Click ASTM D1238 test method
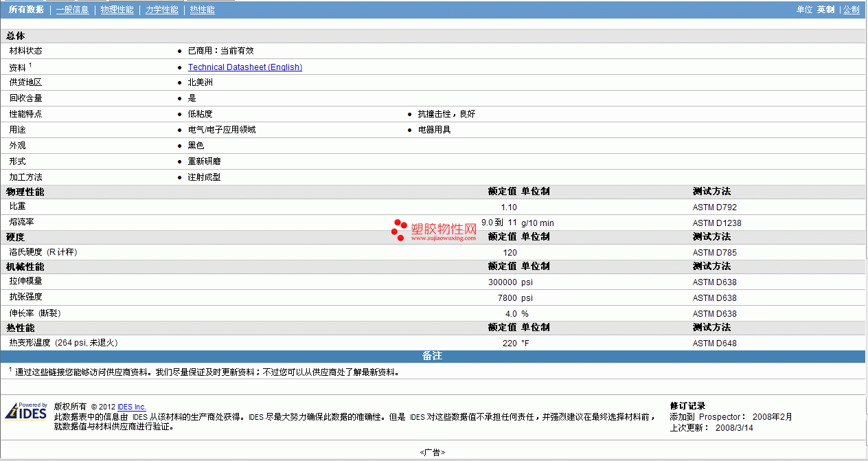Image resolution: width=868 pixels, height=461 pixels. tap(717, 223)
